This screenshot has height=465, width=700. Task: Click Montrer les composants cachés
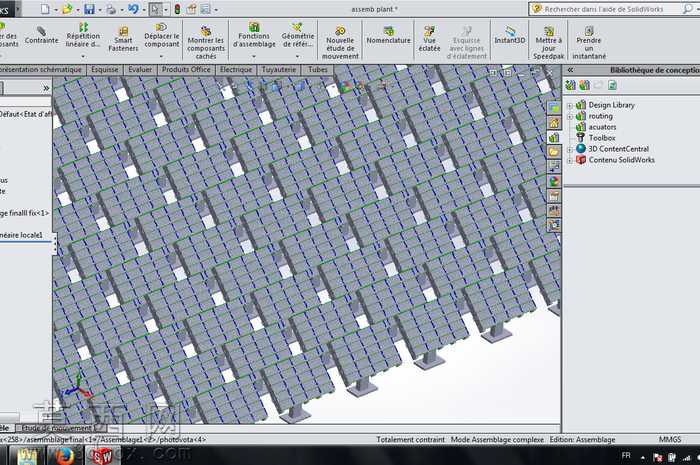click(x=206, y=42)
